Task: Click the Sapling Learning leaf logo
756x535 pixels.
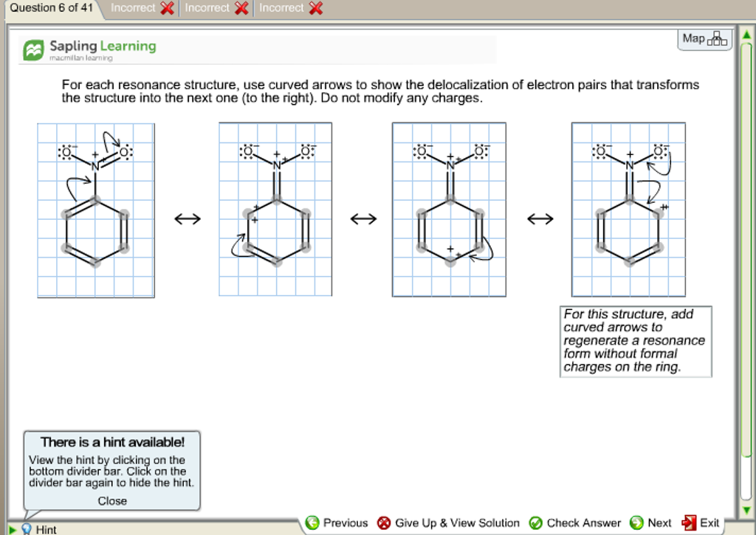Action: coord(33,49)
